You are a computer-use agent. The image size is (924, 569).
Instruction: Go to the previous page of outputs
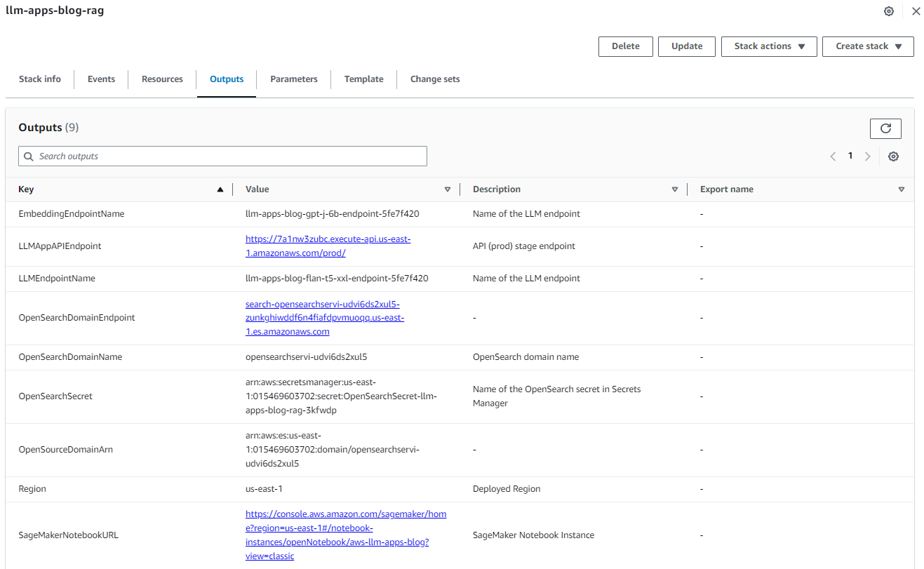tap(833, 156)
